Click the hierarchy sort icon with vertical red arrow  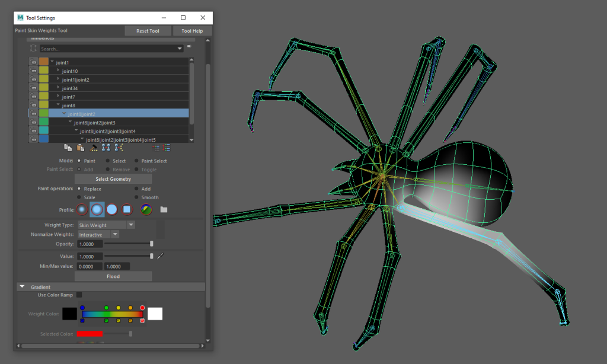167,148
